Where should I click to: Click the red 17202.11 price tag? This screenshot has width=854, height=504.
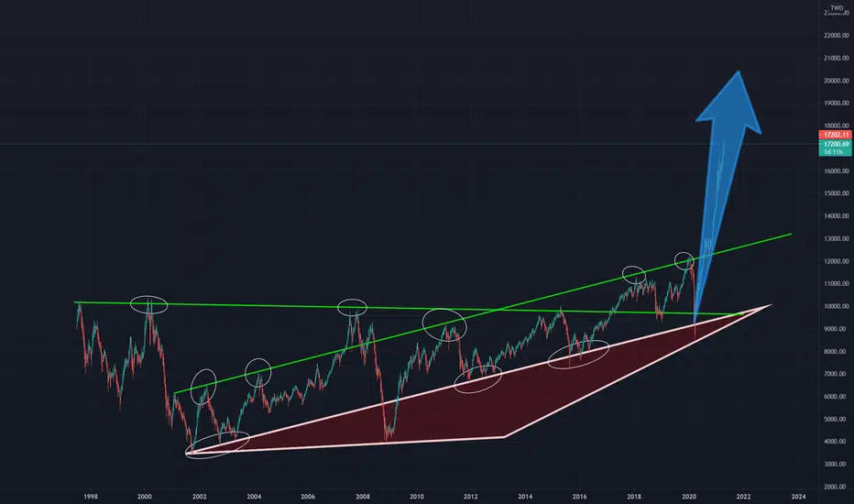[836, 135]
